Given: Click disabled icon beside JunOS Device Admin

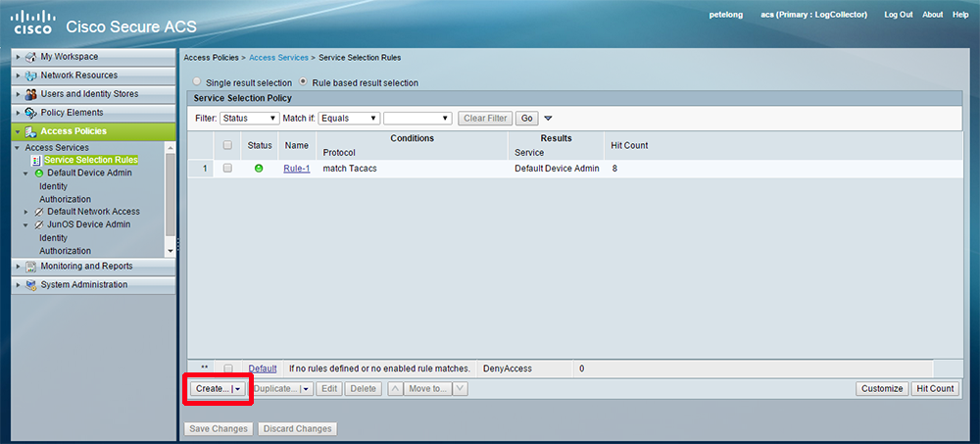Looking at the screenshot, I should (39, 224).
